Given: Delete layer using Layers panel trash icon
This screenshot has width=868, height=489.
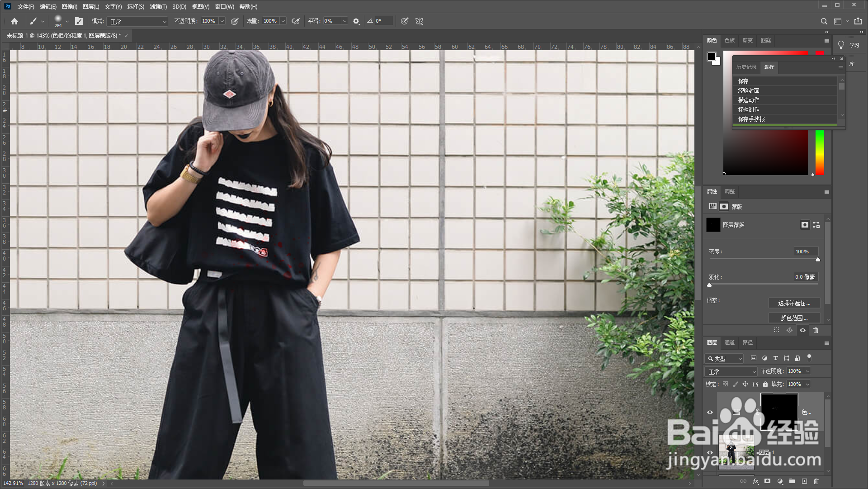Looking at the screenshot, I should click(816, 481).
